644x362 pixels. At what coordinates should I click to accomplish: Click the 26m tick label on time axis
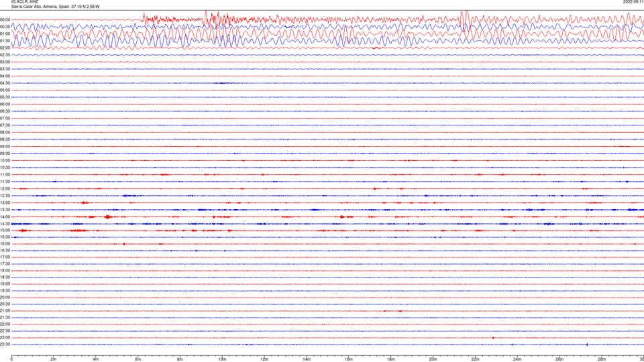(x=559, y=359)
